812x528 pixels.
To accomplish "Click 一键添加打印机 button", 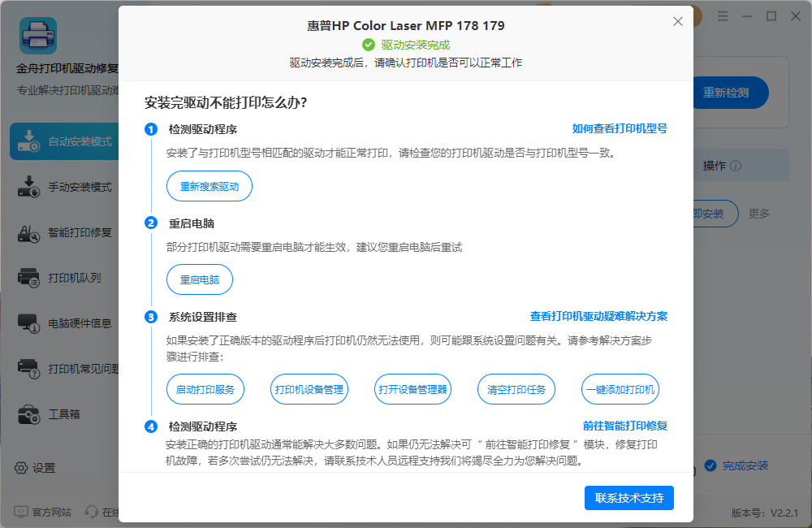I will [x=620, y=389].
